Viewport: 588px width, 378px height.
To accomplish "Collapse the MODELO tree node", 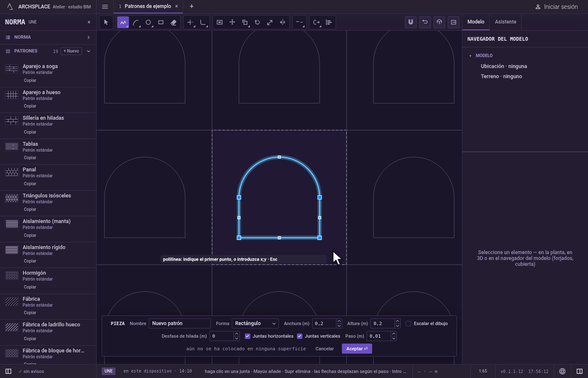I will (470, 56).
